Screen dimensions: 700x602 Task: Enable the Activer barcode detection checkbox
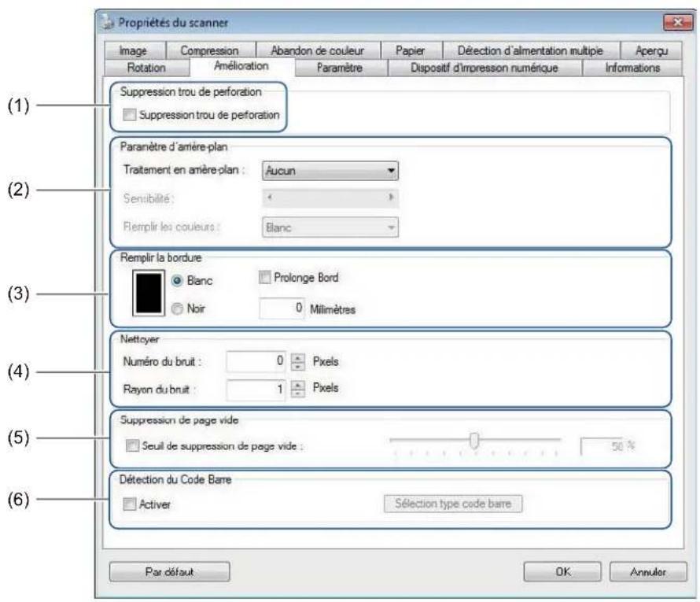[x=130, y=504]
